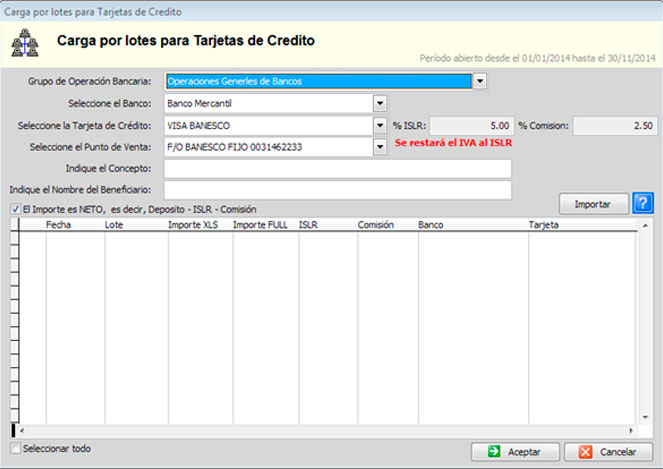Click the % Comision value field

(615, 126)
